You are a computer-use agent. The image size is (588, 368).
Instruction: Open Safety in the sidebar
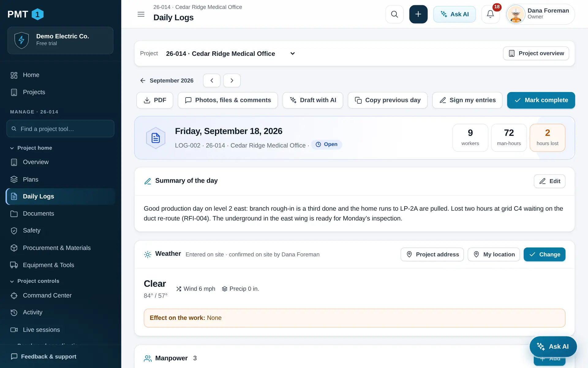tap(60, 231)
